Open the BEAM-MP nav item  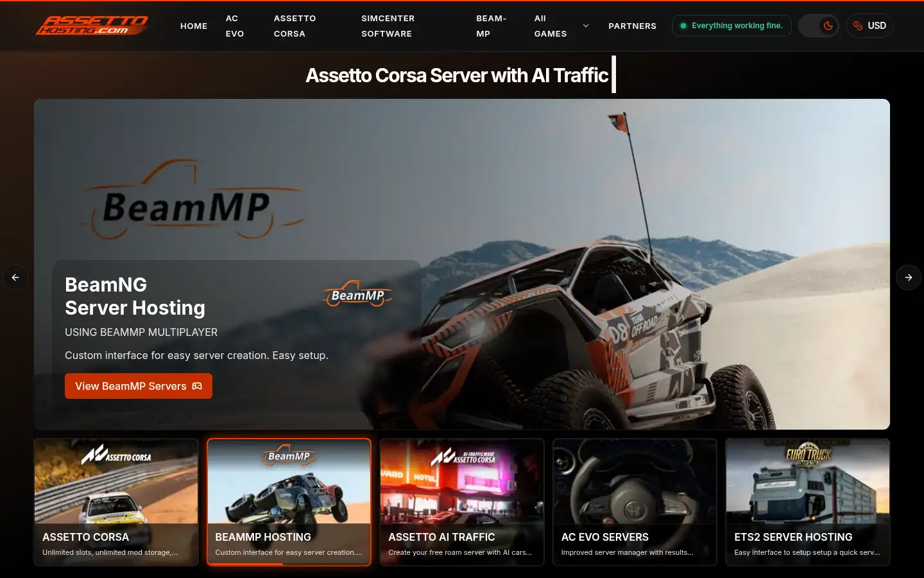click(x=491, y=26)
